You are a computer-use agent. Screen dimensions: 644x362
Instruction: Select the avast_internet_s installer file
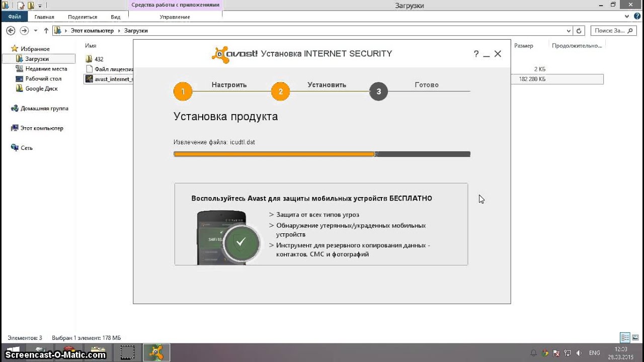(x=109, y=79)
